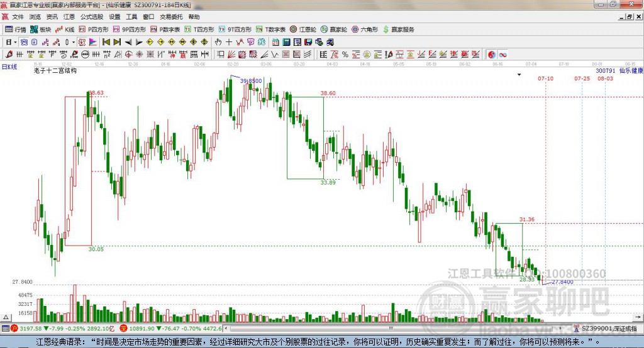The height and width of the screenshot is (348, 644).
Task: Click the triangle ruler angle tool
Action: coord(118,55)
